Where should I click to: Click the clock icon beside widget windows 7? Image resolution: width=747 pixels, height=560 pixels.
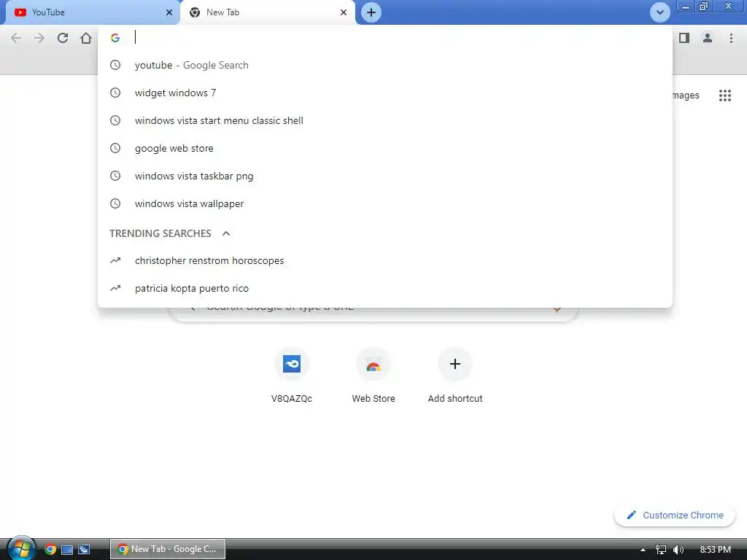coord(115,93)
